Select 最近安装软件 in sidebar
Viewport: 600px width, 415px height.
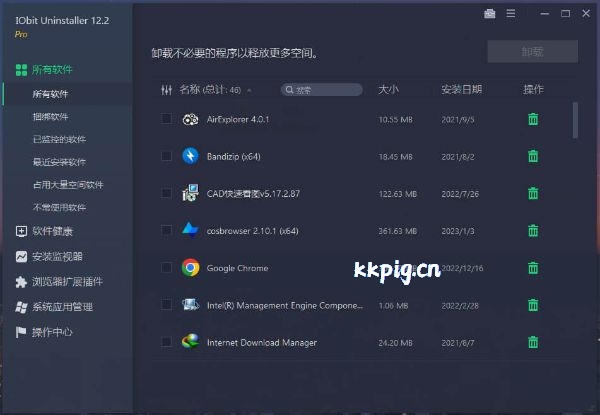coord(59,162)
